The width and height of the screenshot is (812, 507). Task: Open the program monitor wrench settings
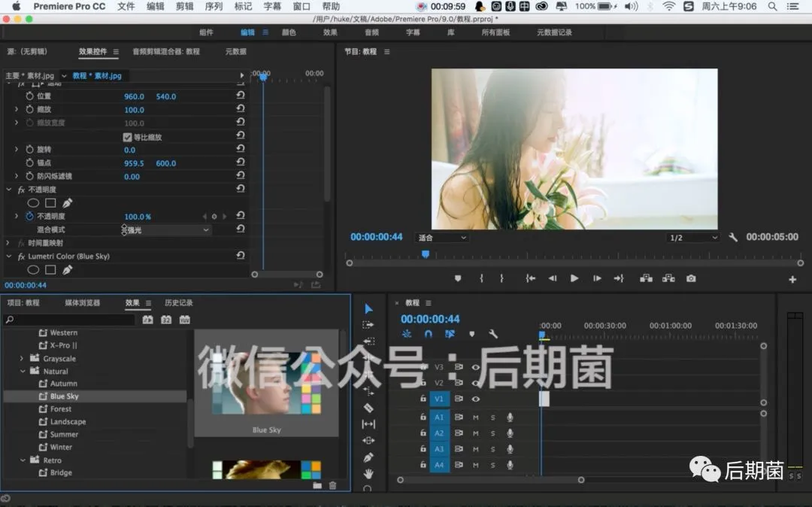tap(733, 237)
